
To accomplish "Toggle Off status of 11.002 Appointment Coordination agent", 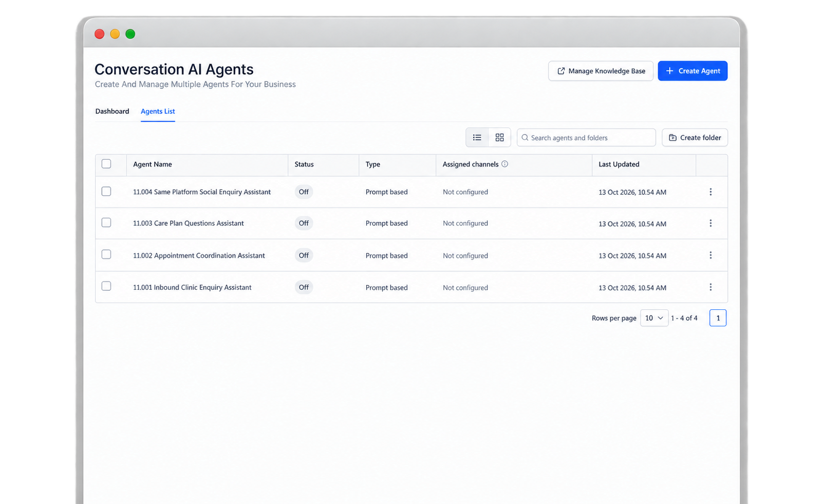I will point(304,255).
